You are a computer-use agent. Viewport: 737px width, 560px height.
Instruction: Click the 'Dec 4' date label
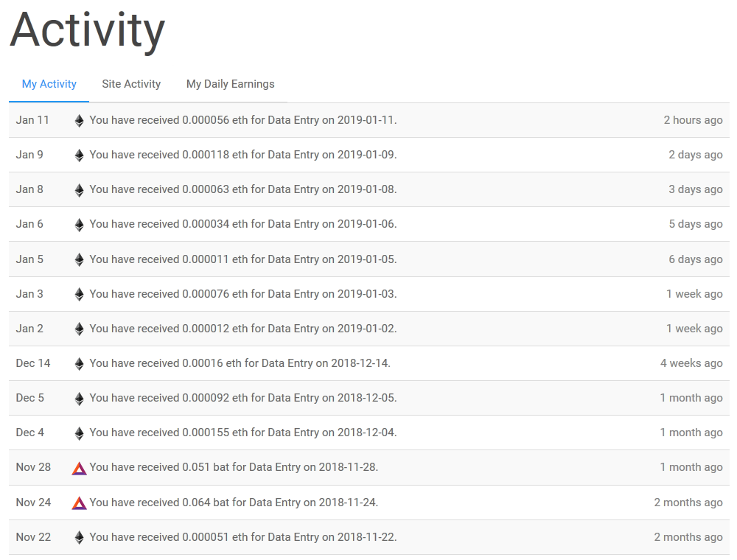pyautogui.click(x=30, y=433)
